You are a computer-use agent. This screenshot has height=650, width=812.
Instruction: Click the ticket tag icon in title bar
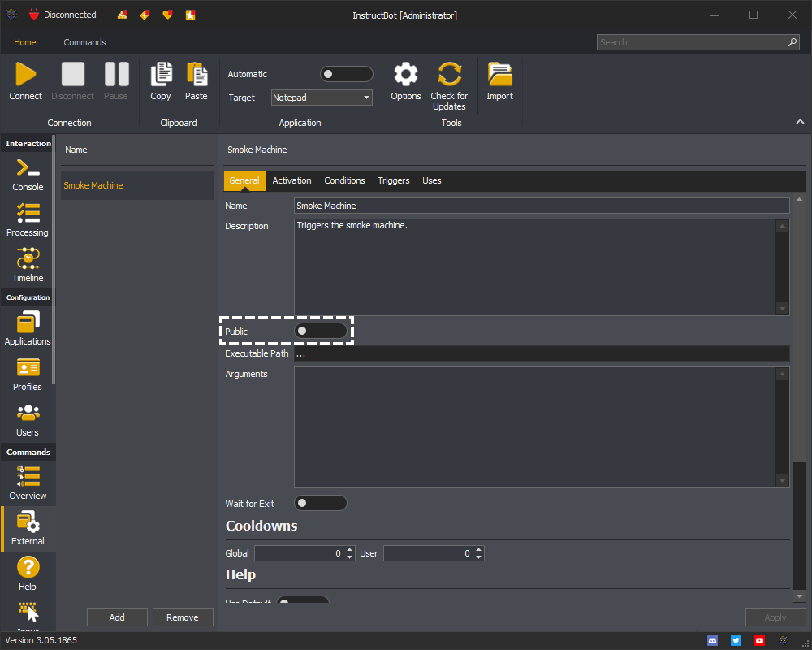click(145, 15)
